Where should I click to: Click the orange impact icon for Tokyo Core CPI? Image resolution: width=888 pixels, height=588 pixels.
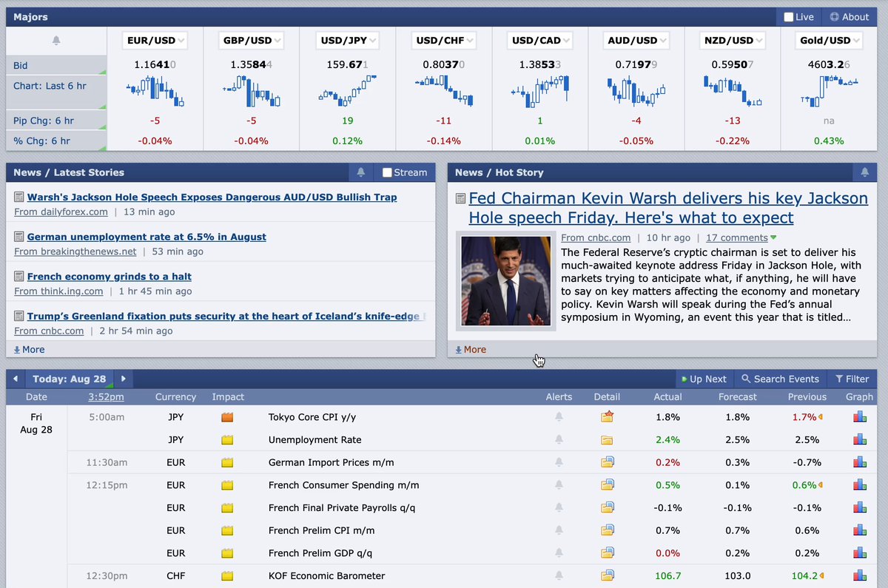coord(227,417)
